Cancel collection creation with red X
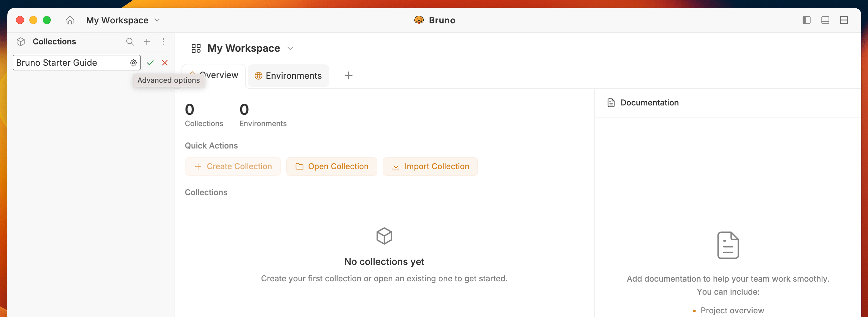 click(165, 63)
